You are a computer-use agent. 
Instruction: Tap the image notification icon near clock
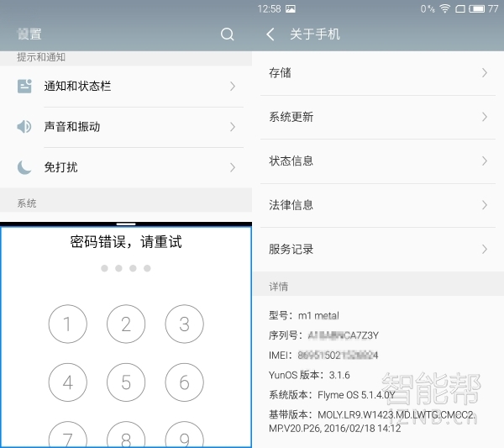(291, 8)
